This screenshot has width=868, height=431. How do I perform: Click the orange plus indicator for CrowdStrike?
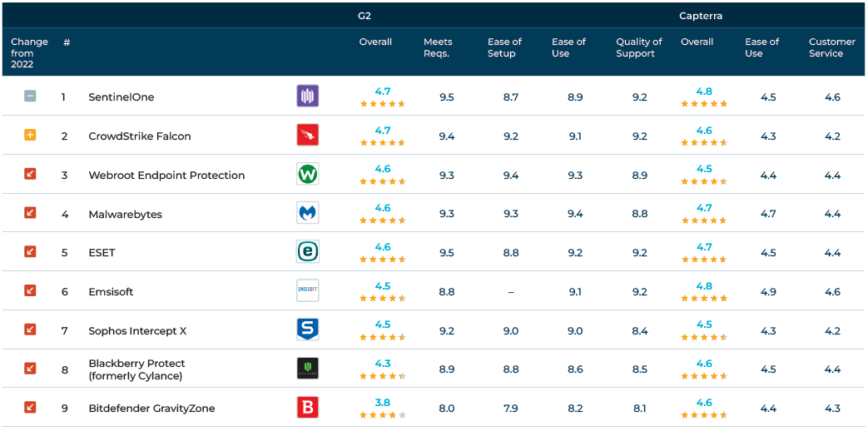tap(30, 136)
